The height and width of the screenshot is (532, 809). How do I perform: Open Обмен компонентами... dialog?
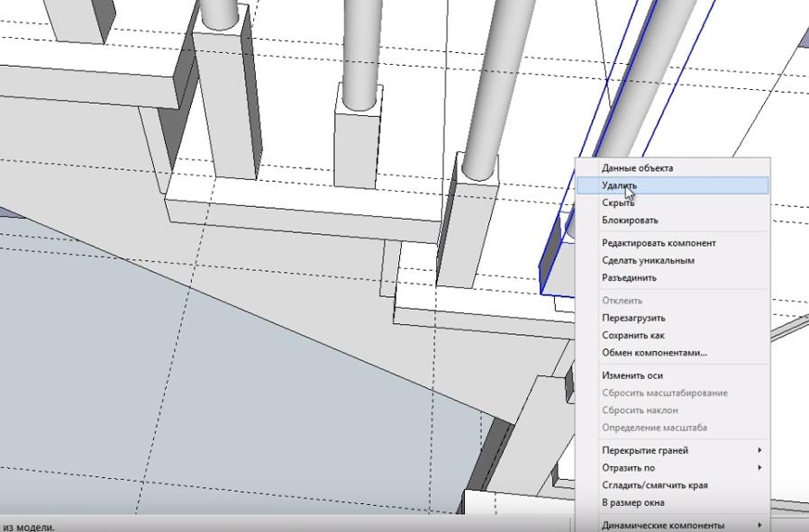654,352
